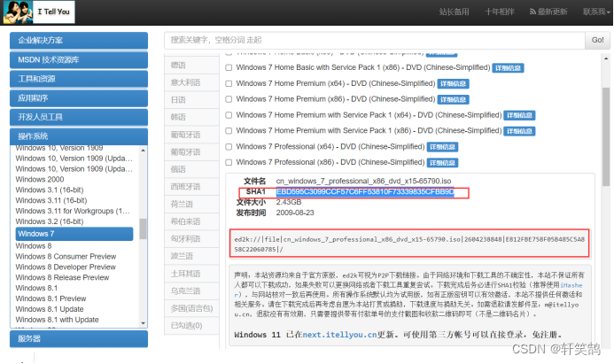Switch to the 意大利语 language tab
The width and height of the screenshot is (614, 364).
click(191, 82)
